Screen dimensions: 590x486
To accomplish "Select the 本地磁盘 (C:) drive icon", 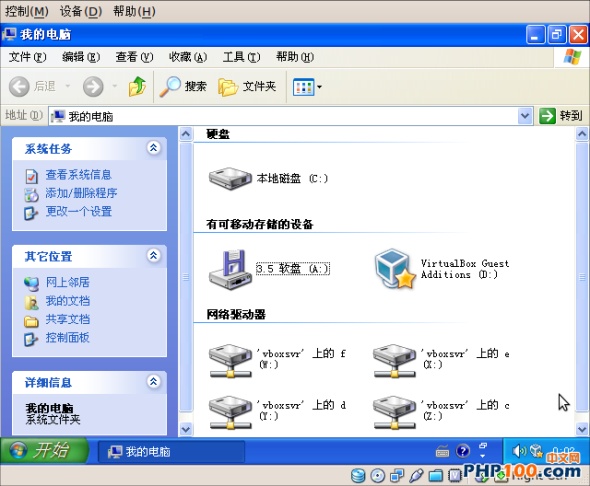I will pyautogui.click(x=230, y=178).
